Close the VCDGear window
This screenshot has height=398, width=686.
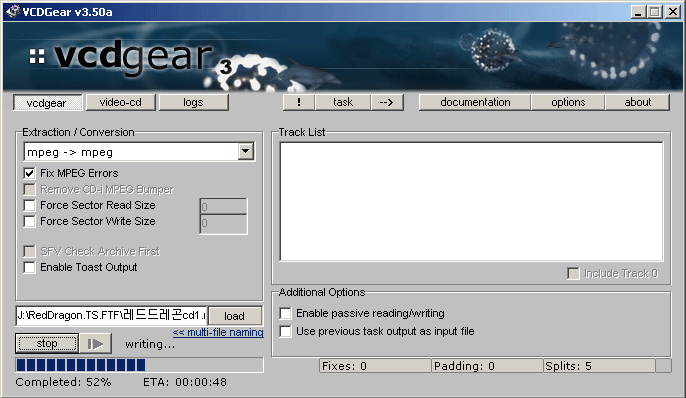[x=673, y=11]
